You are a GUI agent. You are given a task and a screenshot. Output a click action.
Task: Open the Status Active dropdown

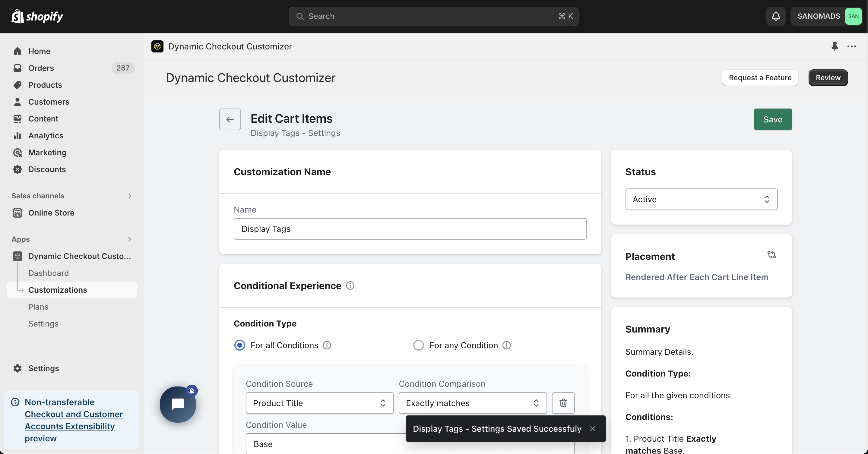click(x=701, y=199)
